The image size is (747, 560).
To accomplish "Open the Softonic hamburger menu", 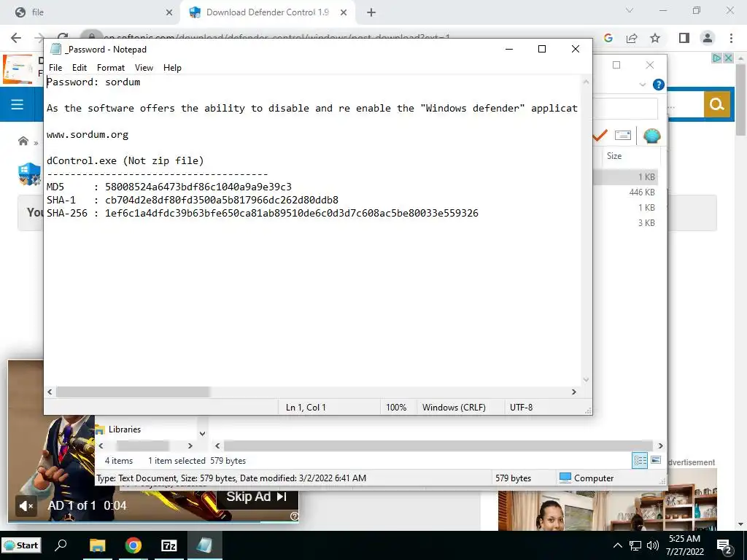I will [x=18, y=104].
